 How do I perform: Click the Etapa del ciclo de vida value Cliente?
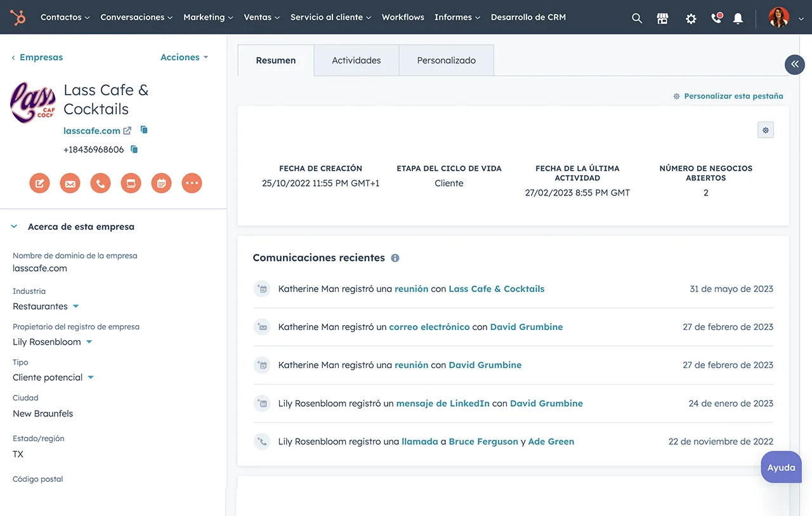(449, 183)
